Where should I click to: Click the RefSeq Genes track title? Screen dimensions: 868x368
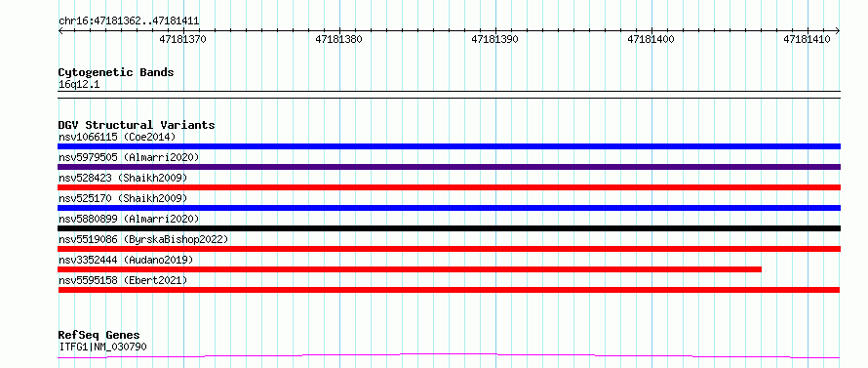99,336
